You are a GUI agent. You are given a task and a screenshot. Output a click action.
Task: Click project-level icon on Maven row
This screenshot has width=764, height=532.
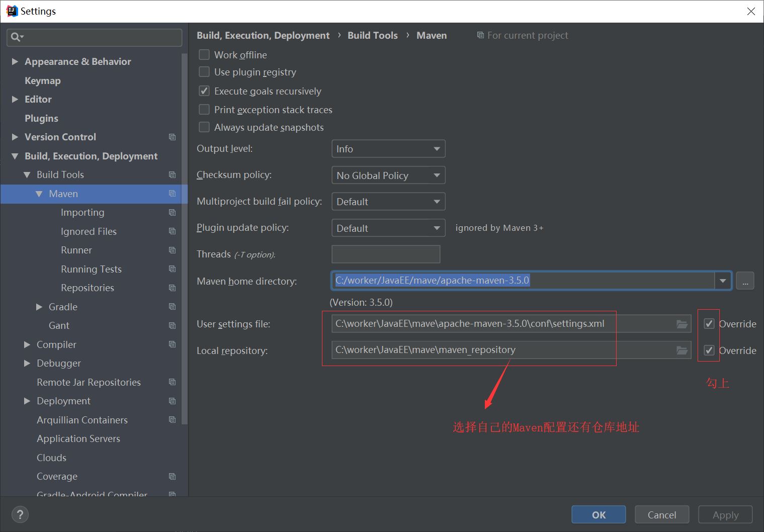pyautogui.click(x=172, y=194)
